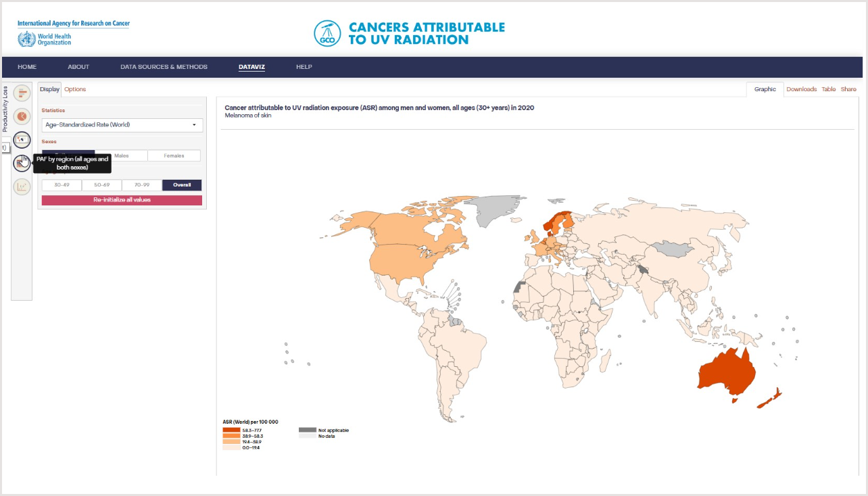Select the scatter plot visualization icon
This screenshot has height=496, width=868.
[x=22, y=187]
